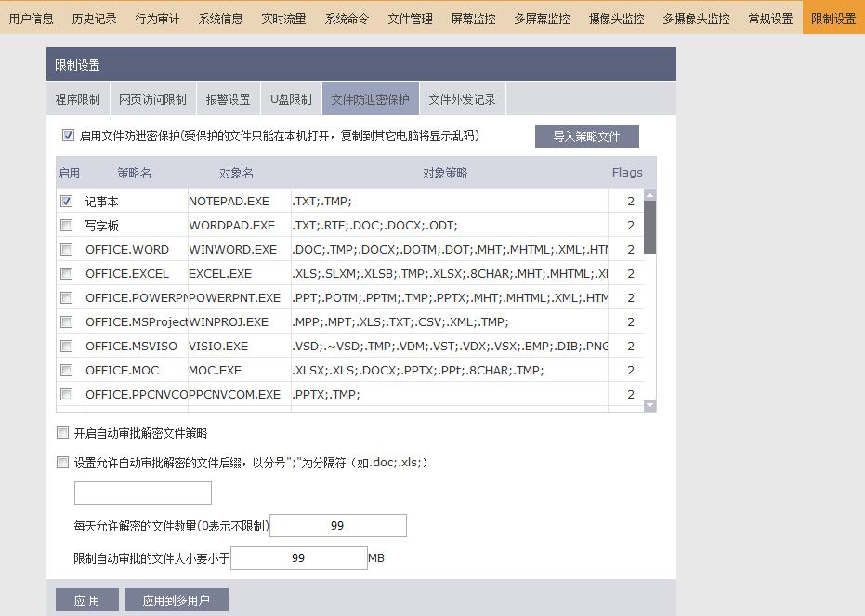
Task: Switch to U盘限制 sub-tab
Action: click(291, 99)
